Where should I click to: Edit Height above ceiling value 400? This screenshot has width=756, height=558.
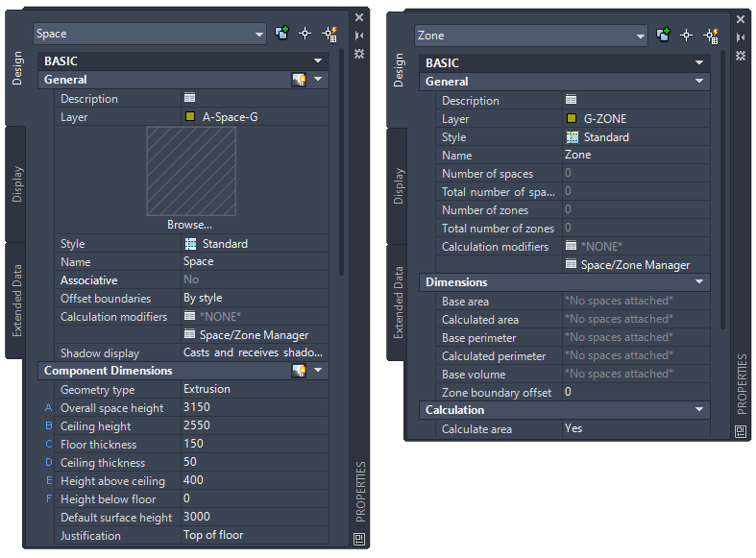click(x=256, y=481)
